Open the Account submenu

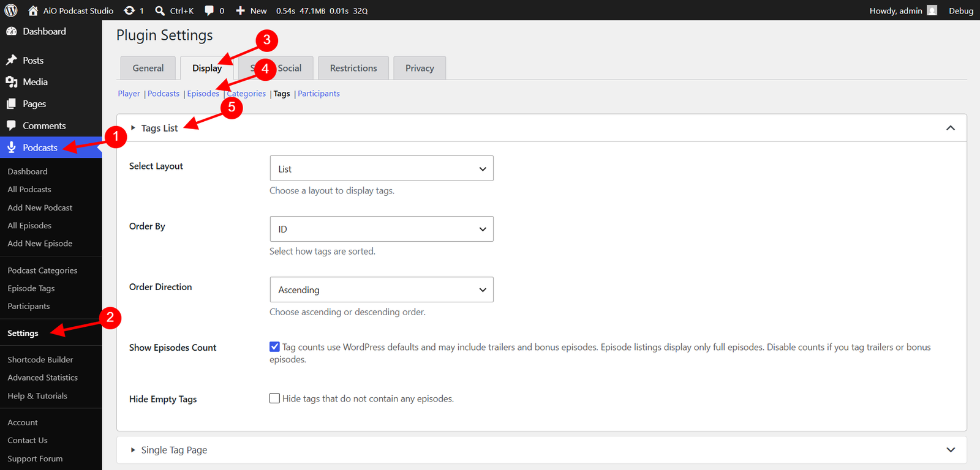[23, 422]
